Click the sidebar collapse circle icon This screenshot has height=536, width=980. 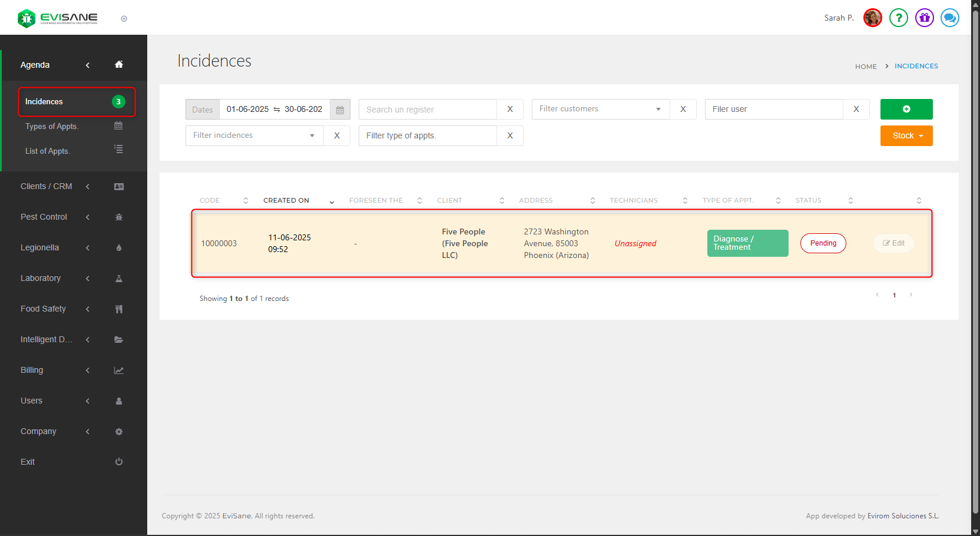click(124, 19)
